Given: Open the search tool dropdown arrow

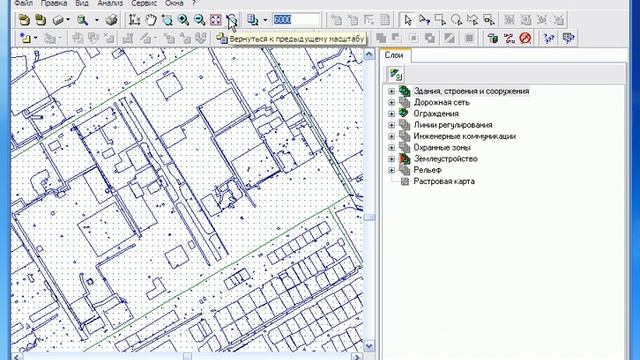Looking at the screenshot, I should point(97,20).
